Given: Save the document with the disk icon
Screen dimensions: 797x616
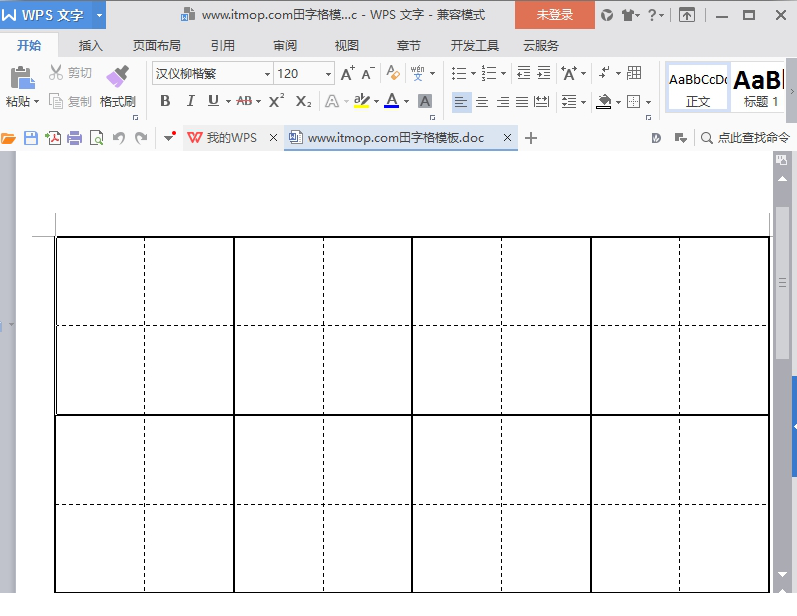Looking at the screenshot, I should coord(31,138).
